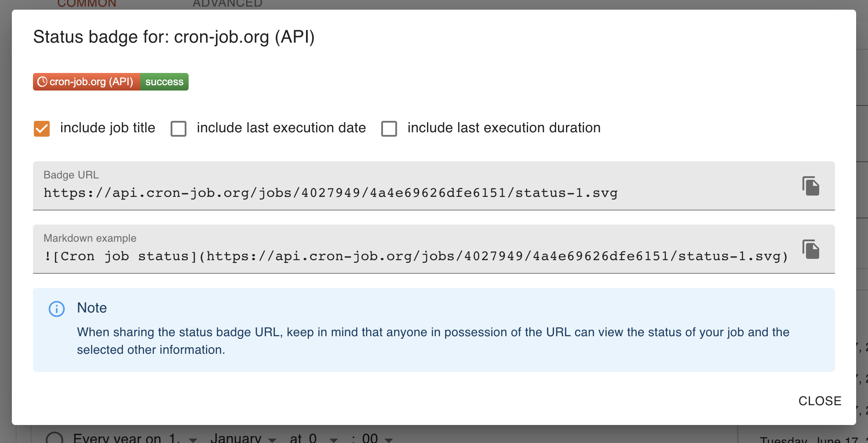Enable include last execution date

click(x=179, y=129)
